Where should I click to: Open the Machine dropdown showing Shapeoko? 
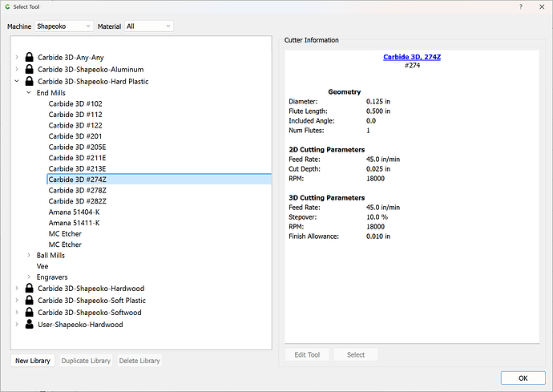click(64, 26)
